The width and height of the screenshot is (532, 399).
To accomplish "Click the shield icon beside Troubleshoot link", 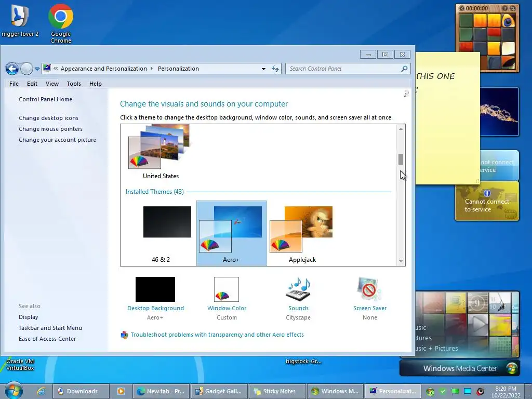I will coord(125,335).
